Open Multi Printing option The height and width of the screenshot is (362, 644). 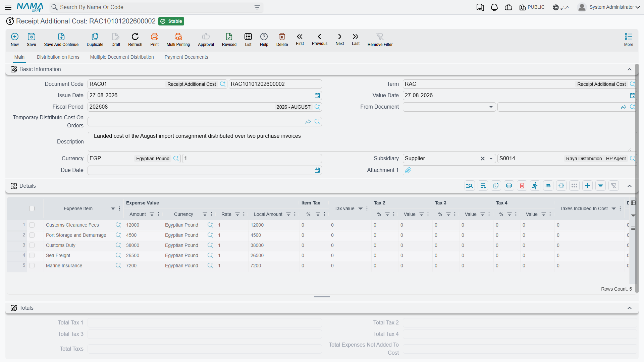(178, 40)
